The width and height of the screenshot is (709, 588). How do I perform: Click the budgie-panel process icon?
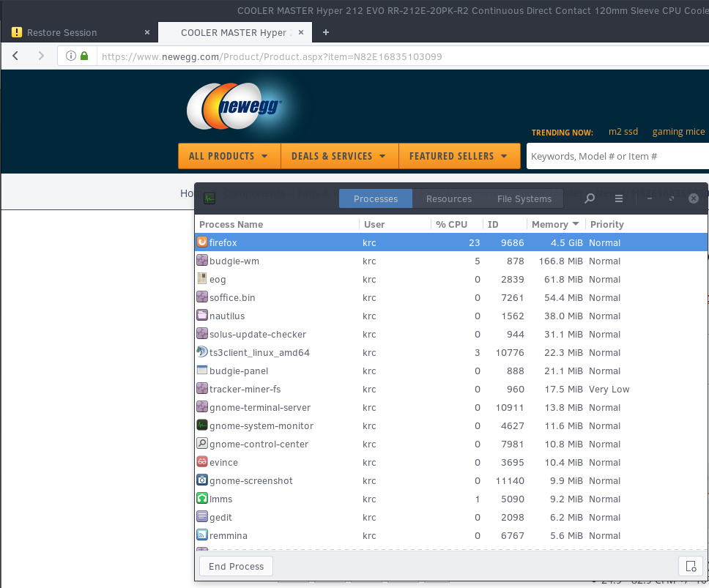(202, 371)
